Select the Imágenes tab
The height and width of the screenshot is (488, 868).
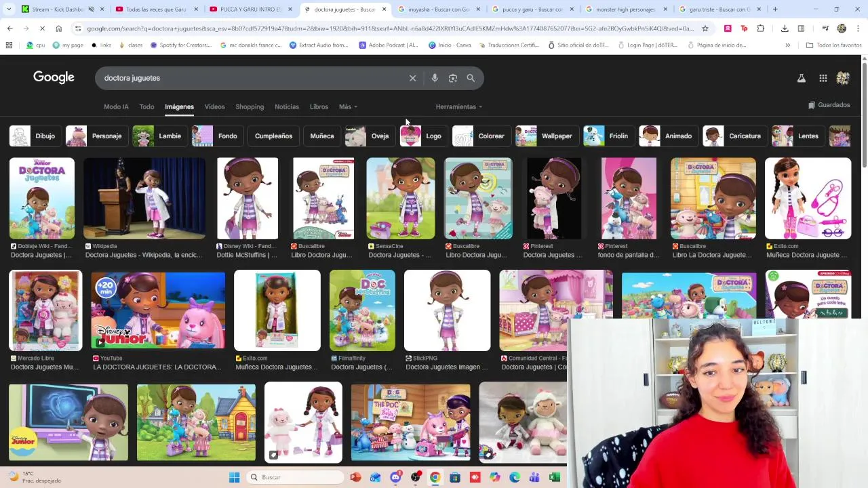tap(179, 106)
